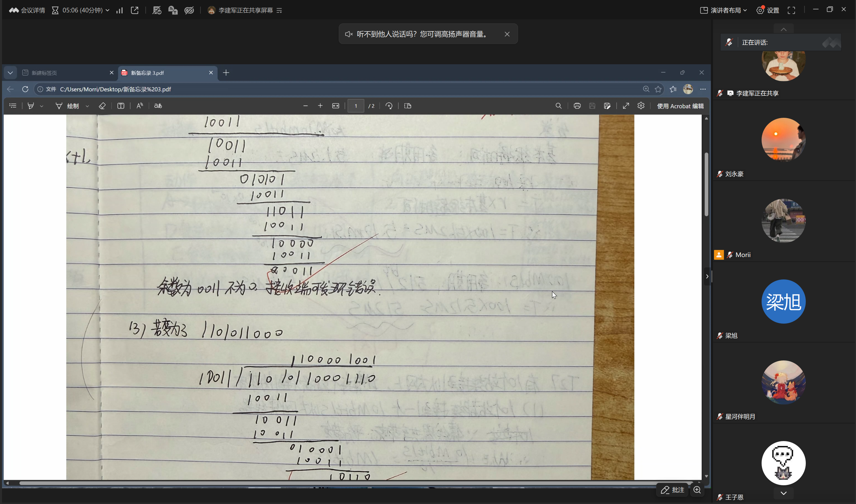This screenshot has height=504, width=856.
Task: Zoom out of the PDF
Action: tap(305, 106)
